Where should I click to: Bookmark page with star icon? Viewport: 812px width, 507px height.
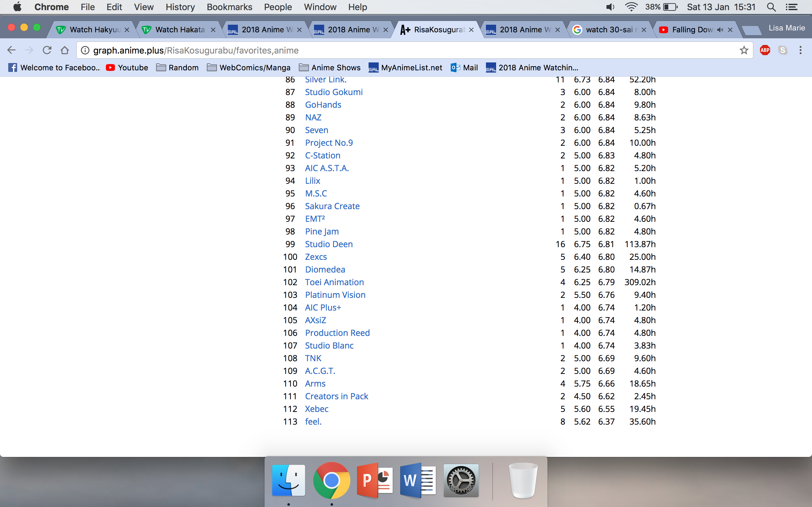click(x=744, y=50)
